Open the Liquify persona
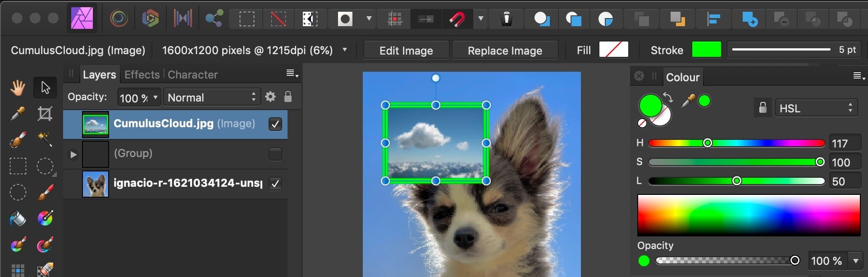The height and width of the screenshot is (277, 868). tap(119, 18)
